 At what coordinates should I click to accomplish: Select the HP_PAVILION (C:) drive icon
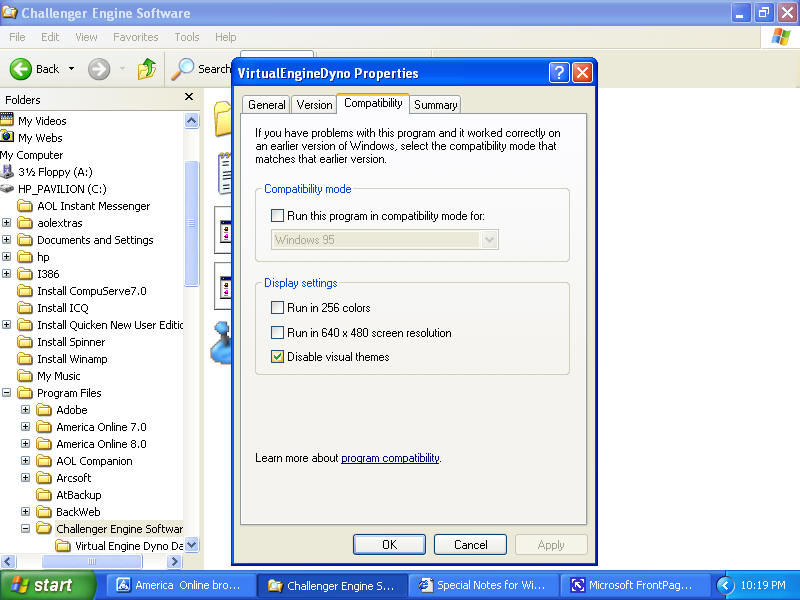[7, 189]
